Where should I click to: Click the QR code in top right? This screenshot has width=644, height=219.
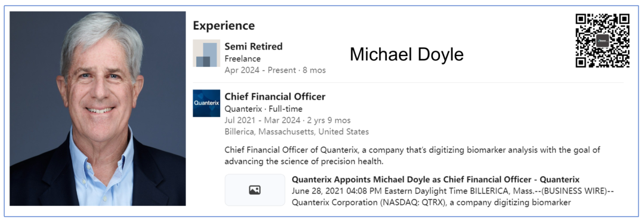click(602, 40)
